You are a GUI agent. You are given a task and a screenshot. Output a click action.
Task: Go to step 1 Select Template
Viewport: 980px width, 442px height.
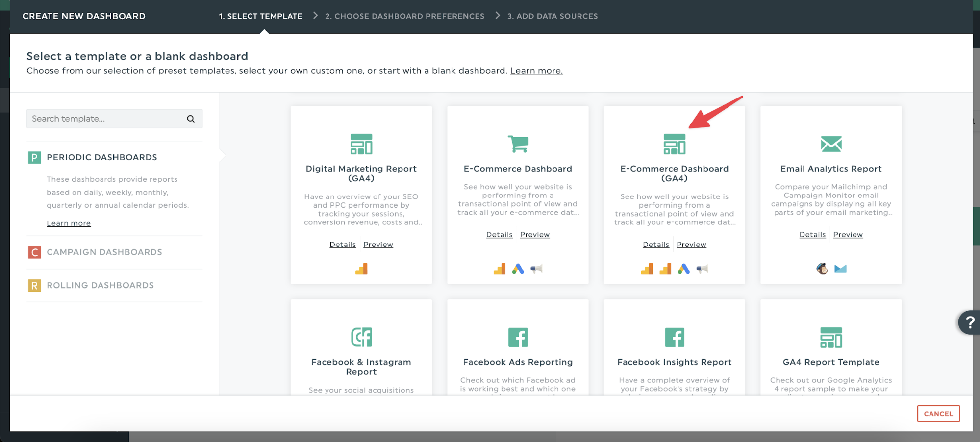click(x=260, y=16)
